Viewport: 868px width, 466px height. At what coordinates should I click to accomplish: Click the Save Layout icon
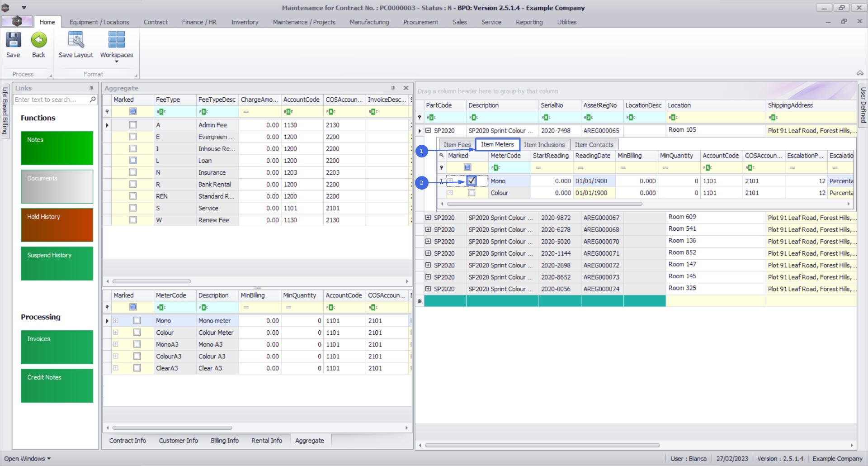(x=75, y=40)
